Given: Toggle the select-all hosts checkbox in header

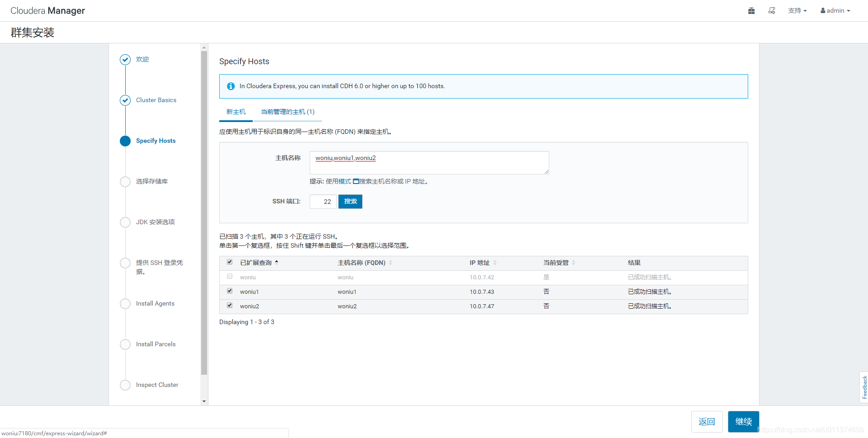Looking at the screenshot, I should tap(230, 262).
